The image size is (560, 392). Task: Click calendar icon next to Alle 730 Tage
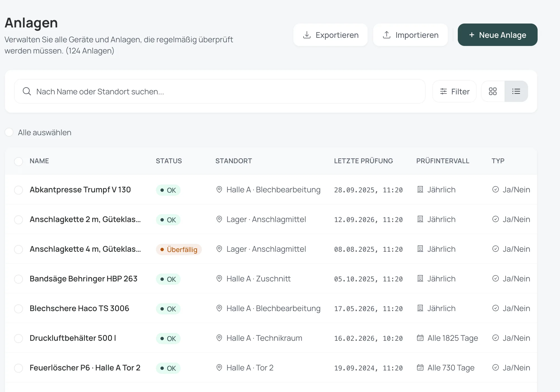point(420,368)
